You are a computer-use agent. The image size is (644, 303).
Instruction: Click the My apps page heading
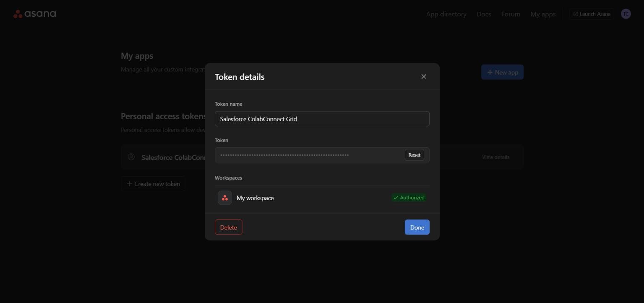point(137,56)
